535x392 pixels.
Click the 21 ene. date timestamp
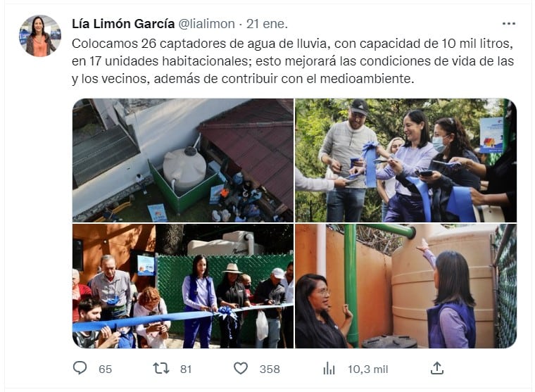tap(267, 24)
